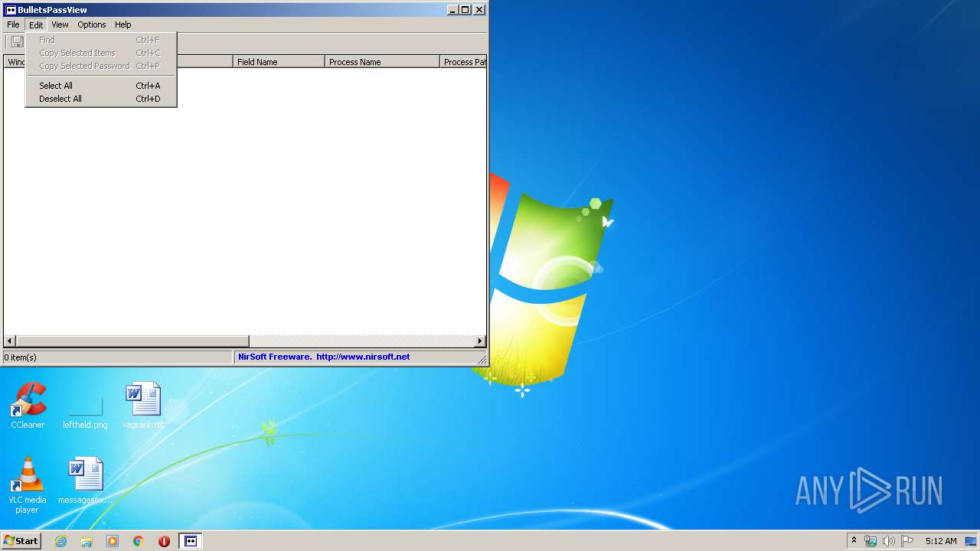Image resolution: width=980 pixels, height=551 pixels.
Task: Launch Opera browser from the taskbar
Action: pyautogui.click(x=164, y=541)
